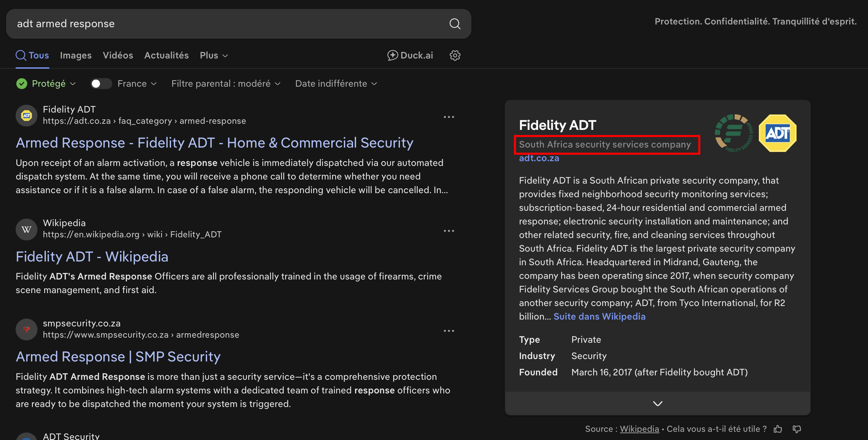Viewport: 868px width, 440px height.
Task: Click the Wikipedia source link below panel
Action: click(639, 429)
